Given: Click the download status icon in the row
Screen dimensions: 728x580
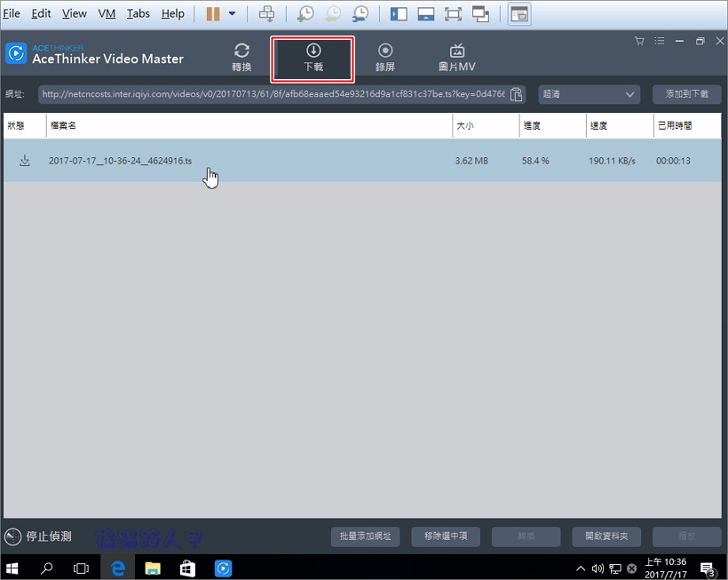Looking at the screenshot, I should click(x=25, y=161).
